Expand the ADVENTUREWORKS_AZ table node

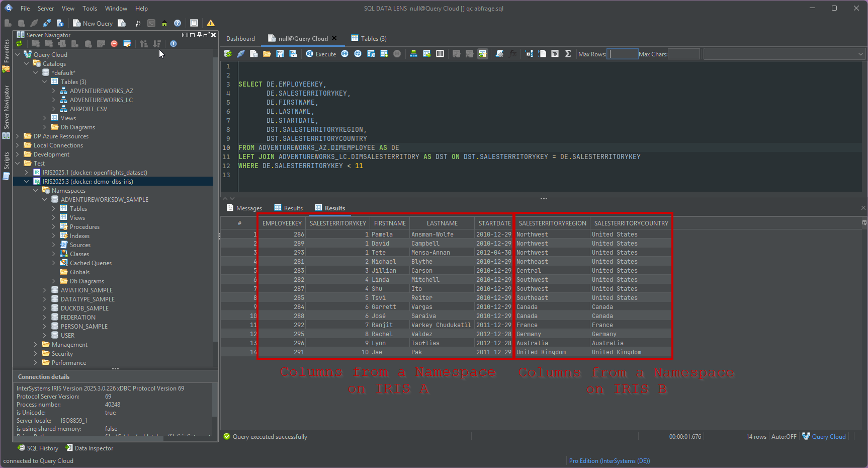click(x=54, y=91)
